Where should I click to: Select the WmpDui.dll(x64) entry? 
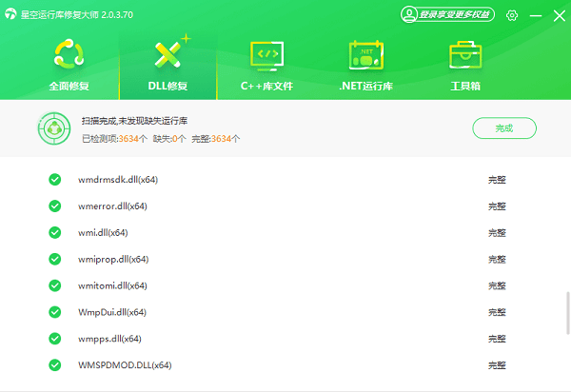(112, 312)
